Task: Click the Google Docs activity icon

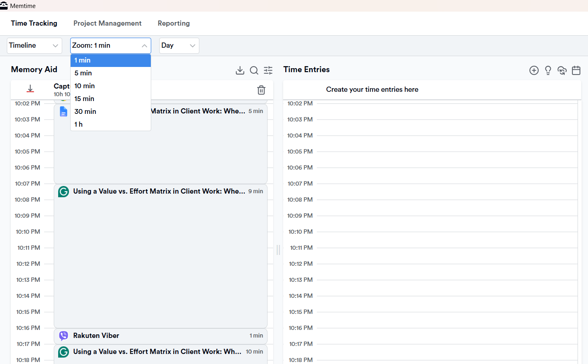Action: 63,111
